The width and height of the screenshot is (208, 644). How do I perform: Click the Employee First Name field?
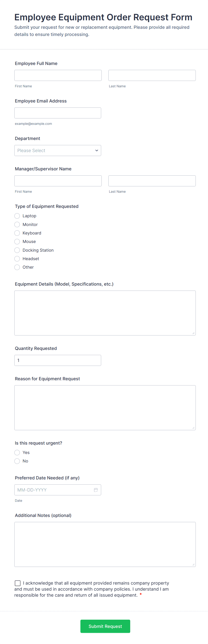click(x=58, y=75)
